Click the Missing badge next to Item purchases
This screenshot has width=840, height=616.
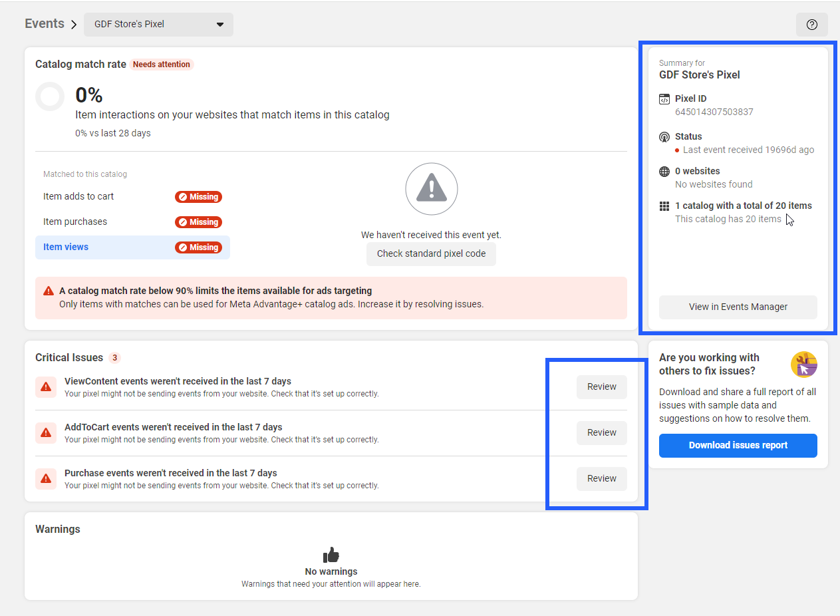pos(198,222)
